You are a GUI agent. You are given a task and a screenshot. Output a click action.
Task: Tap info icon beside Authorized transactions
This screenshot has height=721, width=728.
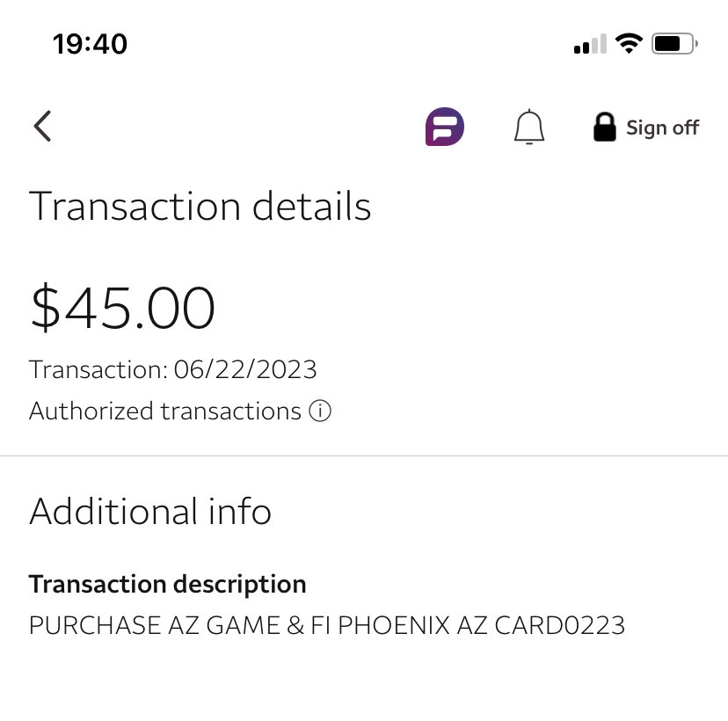click(x=320, y=411)
